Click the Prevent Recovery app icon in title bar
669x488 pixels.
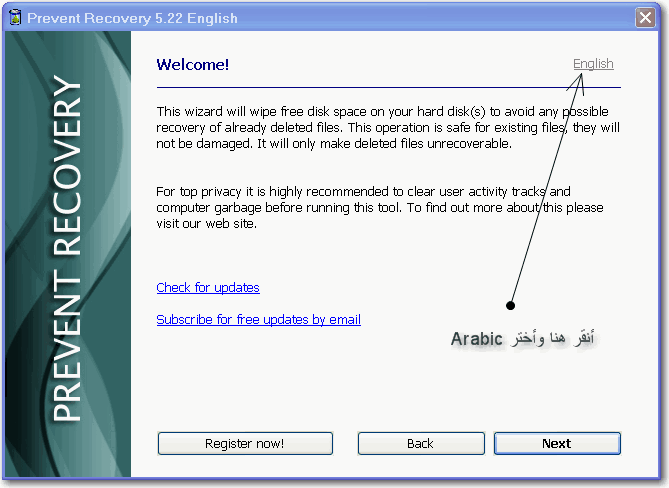[x=14, y=16]
